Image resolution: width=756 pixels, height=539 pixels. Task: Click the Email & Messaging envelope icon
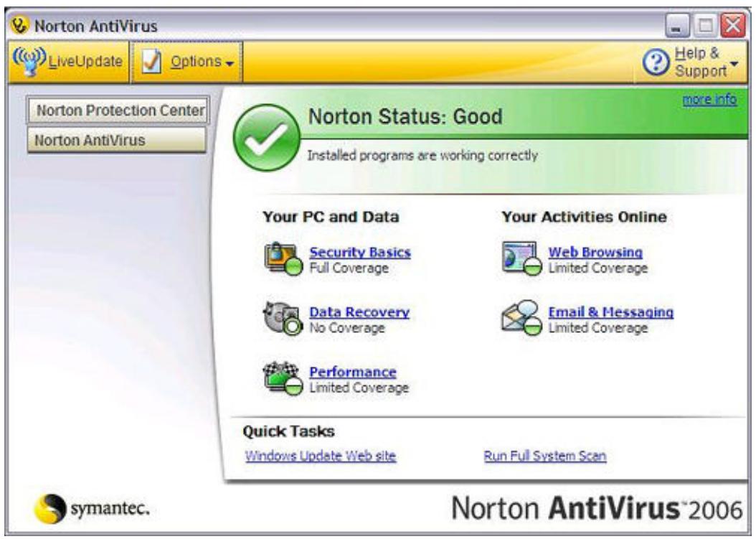point(521,317)
